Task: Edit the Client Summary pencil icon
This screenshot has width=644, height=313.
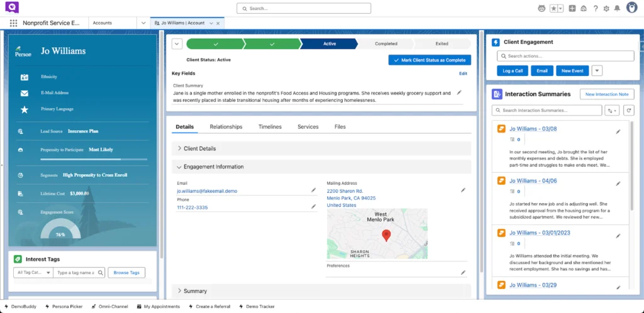Action: click(459, 93)
